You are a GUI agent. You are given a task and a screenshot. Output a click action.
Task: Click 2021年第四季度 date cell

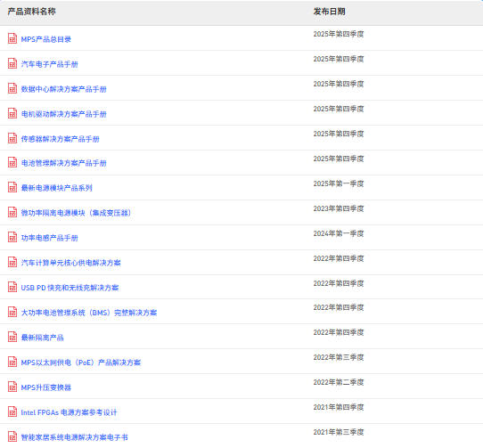(339, 407)
